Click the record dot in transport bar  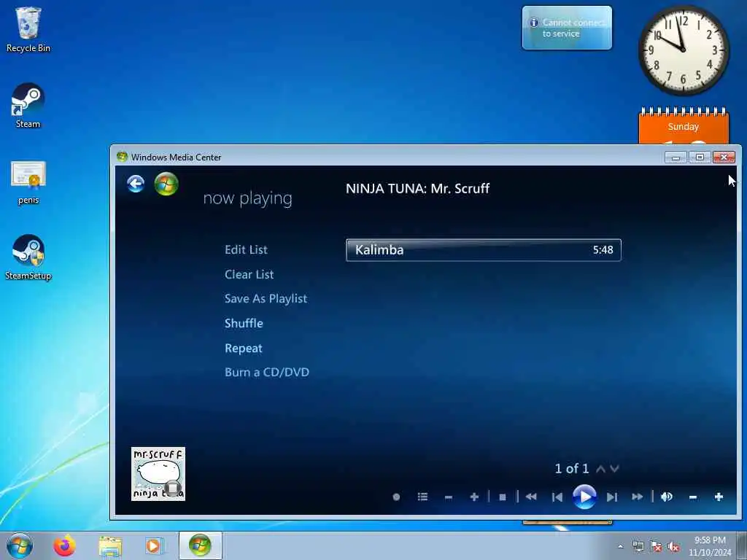pyautogui.click(x=396, y=497)
